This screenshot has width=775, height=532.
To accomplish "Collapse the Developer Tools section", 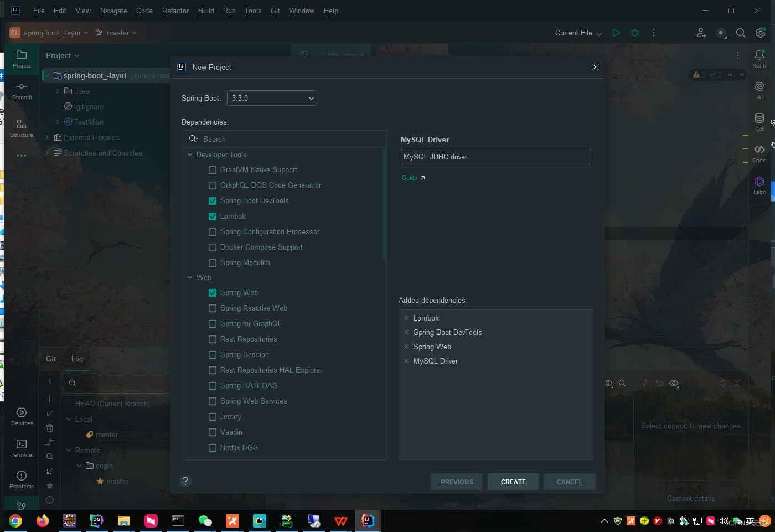I will 190,154.
